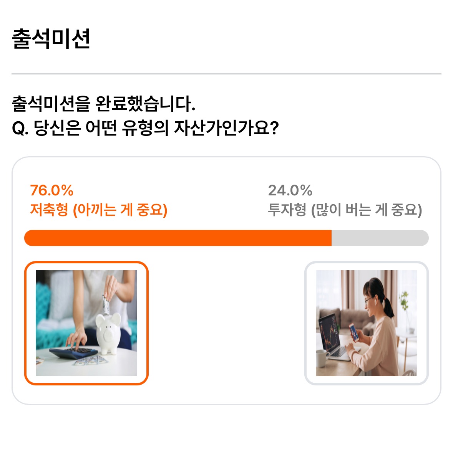Select the woman with laptop investing image
The width and height of the screenshot is (453, 476).
367,323
